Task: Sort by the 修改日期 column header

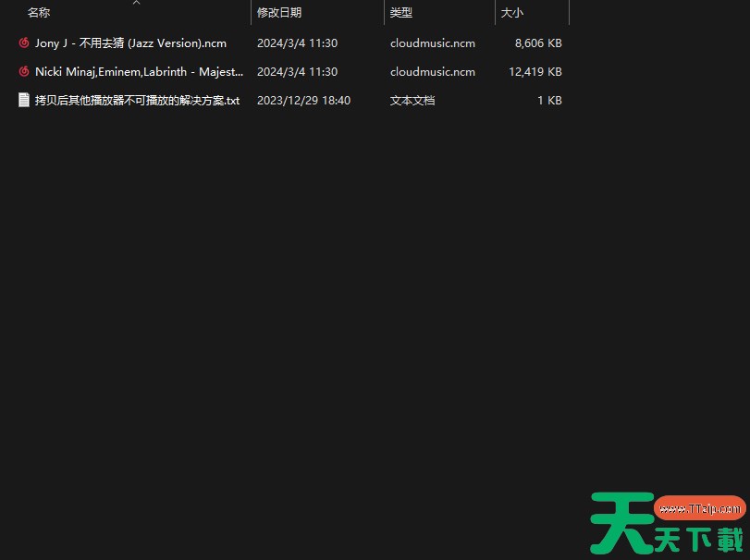Action: point(279,12)
